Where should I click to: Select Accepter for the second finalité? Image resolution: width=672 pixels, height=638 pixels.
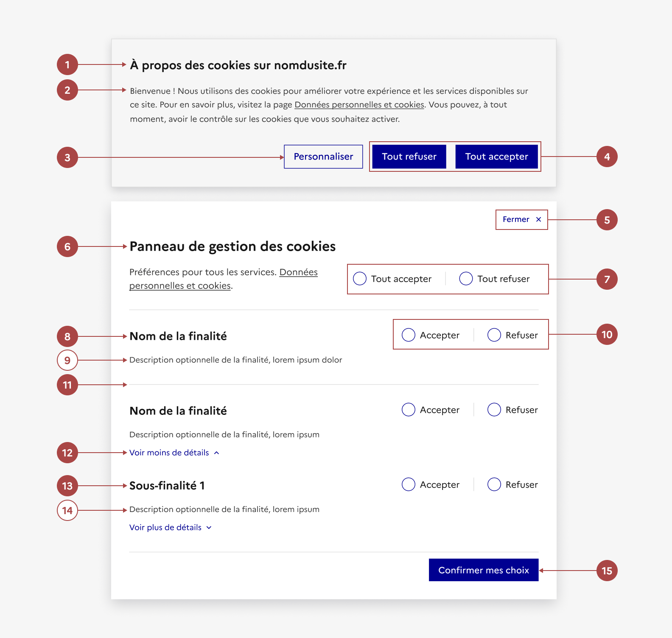[409, 410]
